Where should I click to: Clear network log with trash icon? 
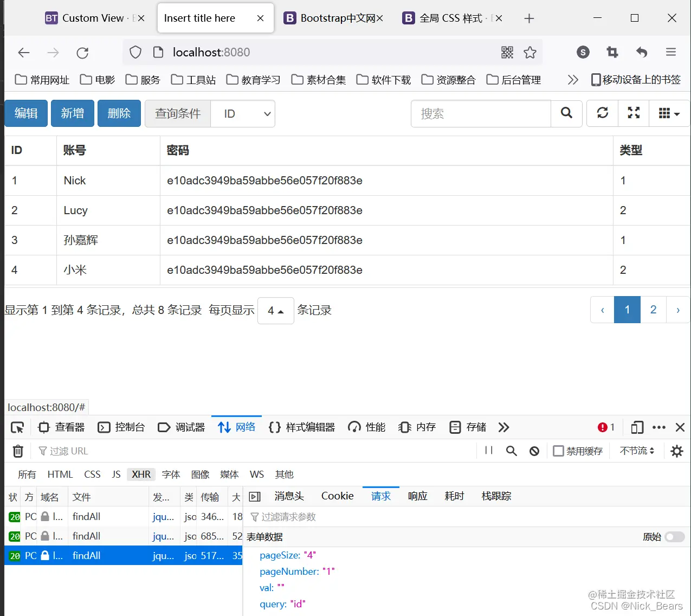(18, 451)
